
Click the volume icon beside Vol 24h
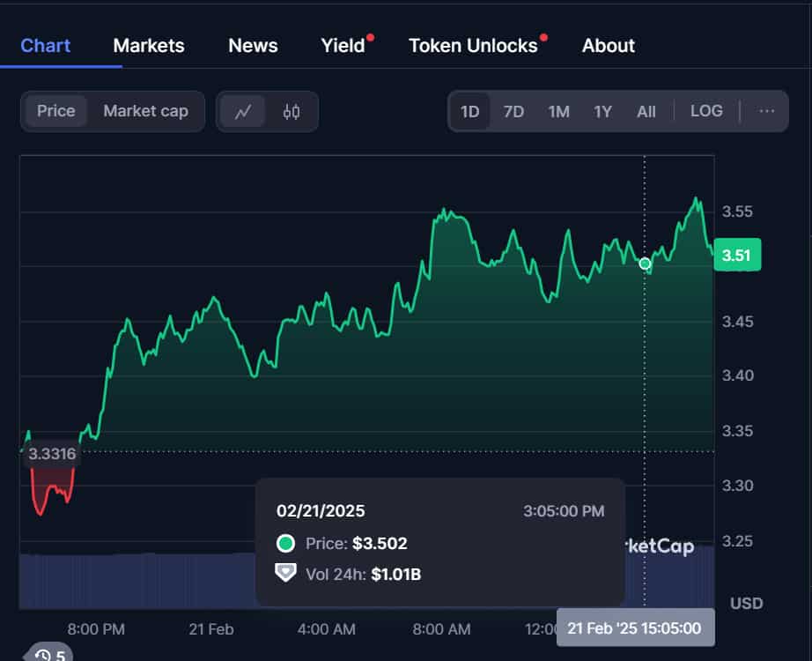[285, 574]
